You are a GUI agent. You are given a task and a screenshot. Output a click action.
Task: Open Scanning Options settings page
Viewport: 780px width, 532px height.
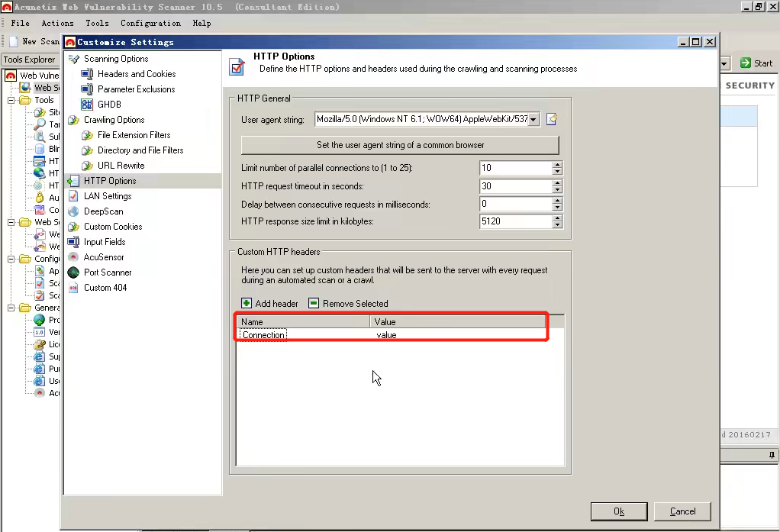click(116, 59)
